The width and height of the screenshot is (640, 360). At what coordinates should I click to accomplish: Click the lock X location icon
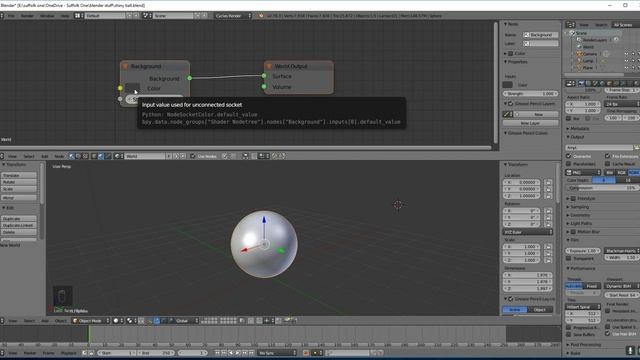click(548, 182)
